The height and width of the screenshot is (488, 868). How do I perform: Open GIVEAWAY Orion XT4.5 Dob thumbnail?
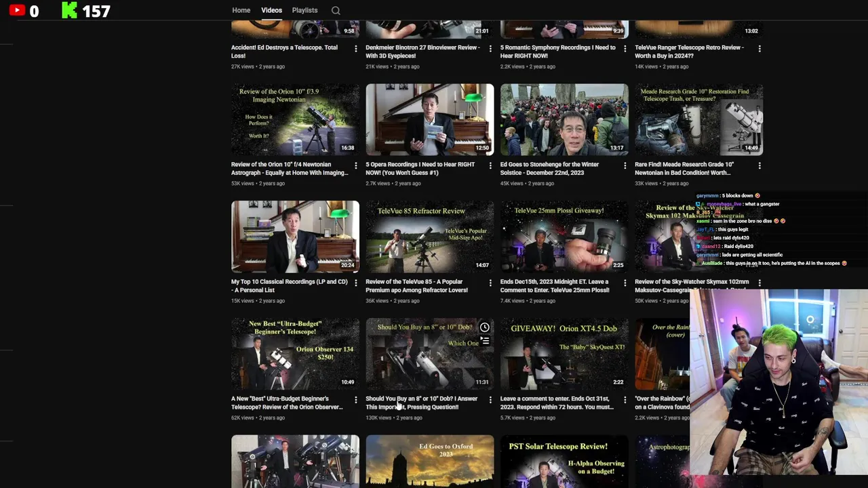click(564, 354)
